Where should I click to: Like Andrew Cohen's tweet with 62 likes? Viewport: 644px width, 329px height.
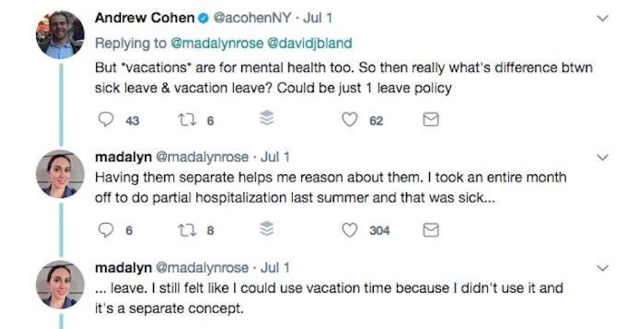352,120
